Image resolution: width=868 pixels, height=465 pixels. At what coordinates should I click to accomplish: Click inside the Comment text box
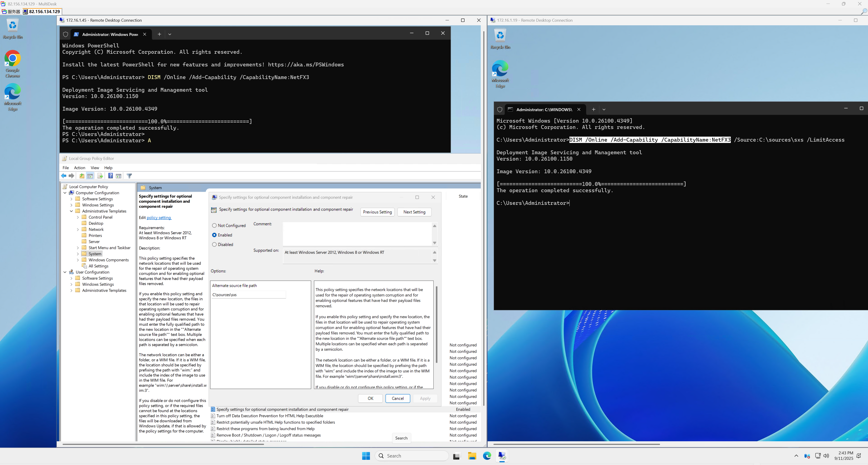point(357,234)
